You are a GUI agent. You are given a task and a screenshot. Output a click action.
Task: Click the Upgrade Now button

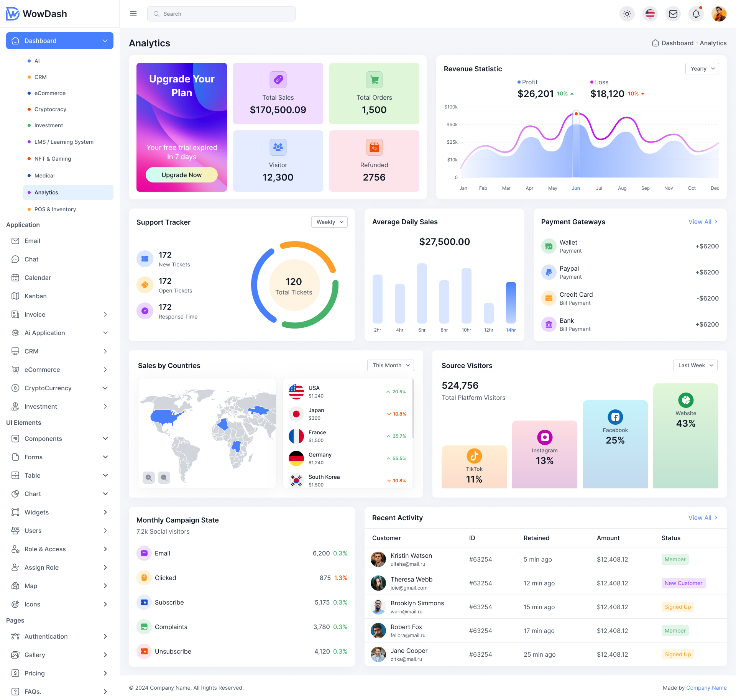coord(181,175)
